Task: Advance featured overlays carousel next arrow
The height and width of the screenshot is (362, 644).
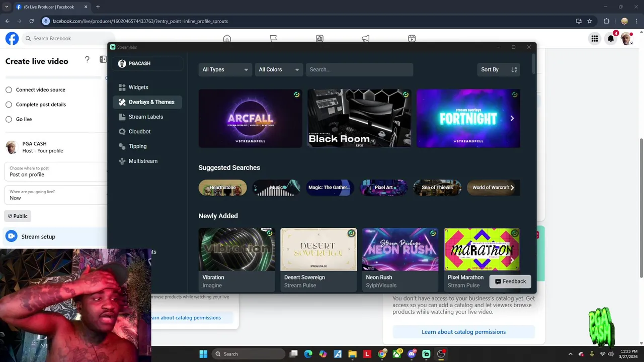Action: pos(512,118)
